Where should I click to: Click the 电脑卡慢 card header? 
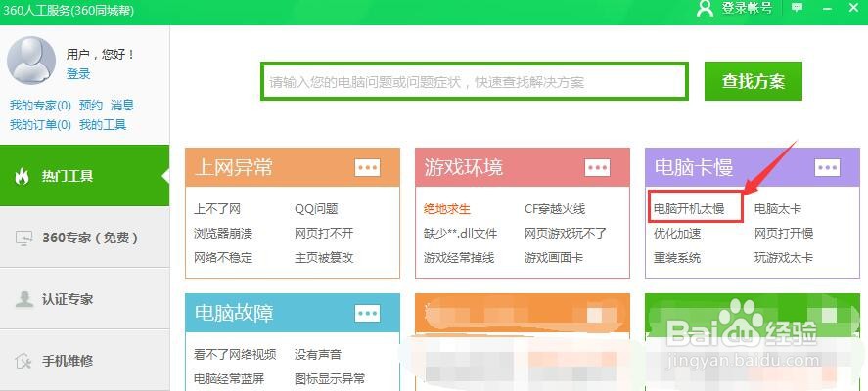coord(753,167)
